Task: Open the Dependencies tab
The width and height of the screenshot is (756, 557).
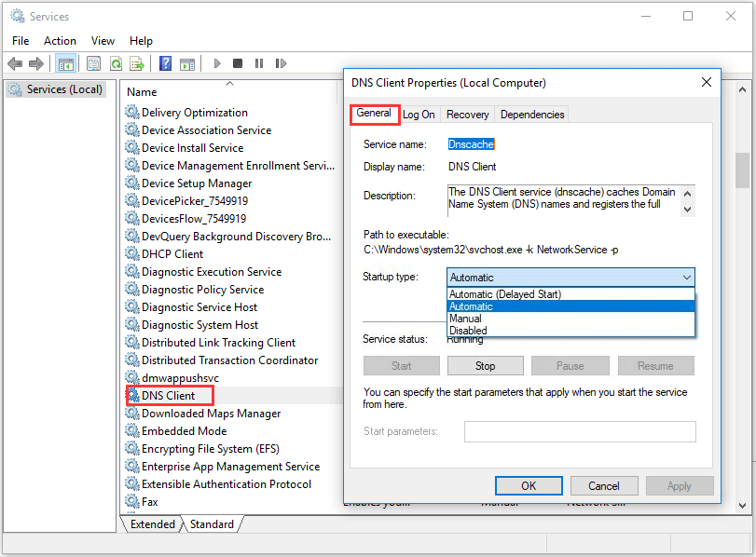Action: (x=532, y=115)
